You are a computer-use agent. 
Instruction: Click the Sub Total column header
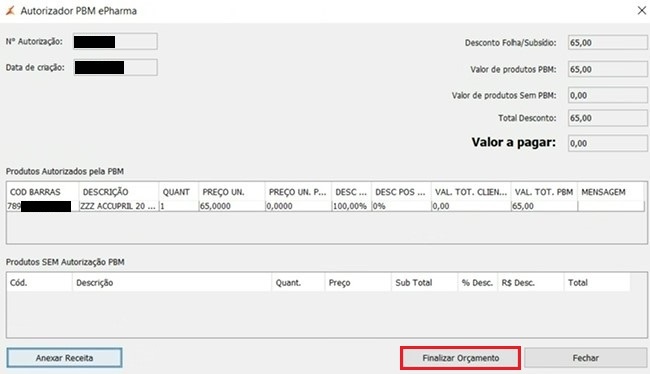(x=424, y=283)
